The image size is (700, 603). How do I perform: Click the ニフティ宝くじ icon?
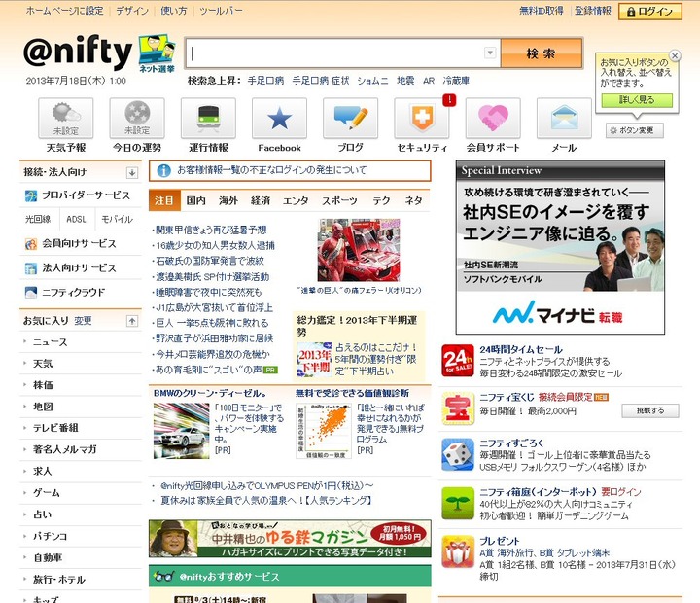pos(458,408)
